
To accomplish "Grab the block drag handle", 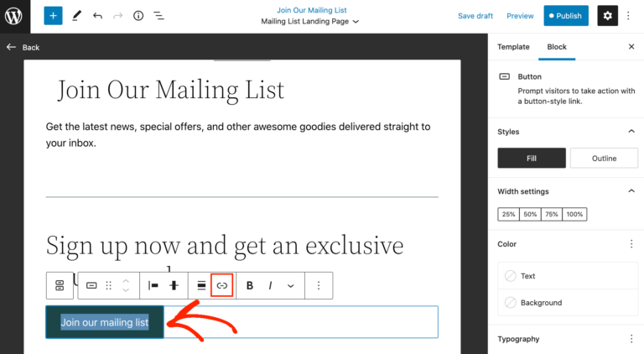I will (108, 285).
